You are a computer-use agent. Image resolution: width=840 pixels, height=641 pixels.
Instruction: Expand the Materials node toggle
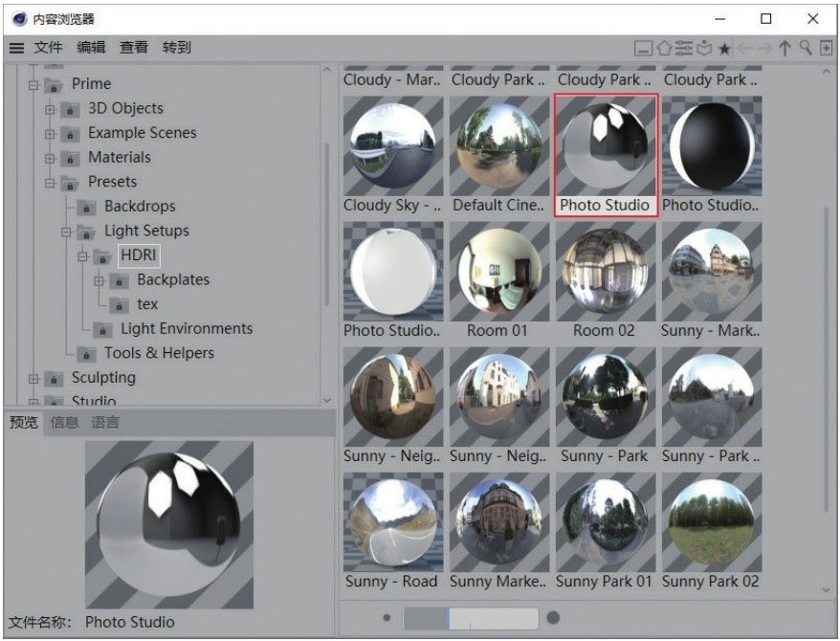coord(50,159)
